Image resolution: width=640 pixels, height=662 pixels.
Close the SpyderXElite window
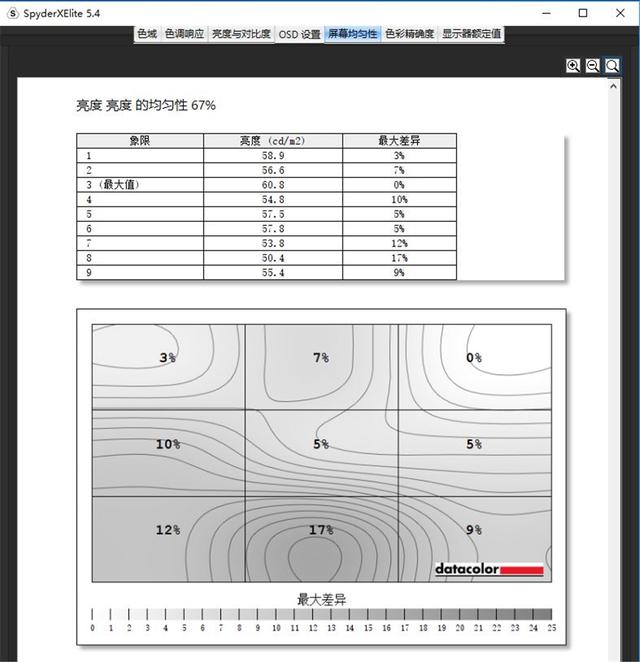click(x=620, y=13)
